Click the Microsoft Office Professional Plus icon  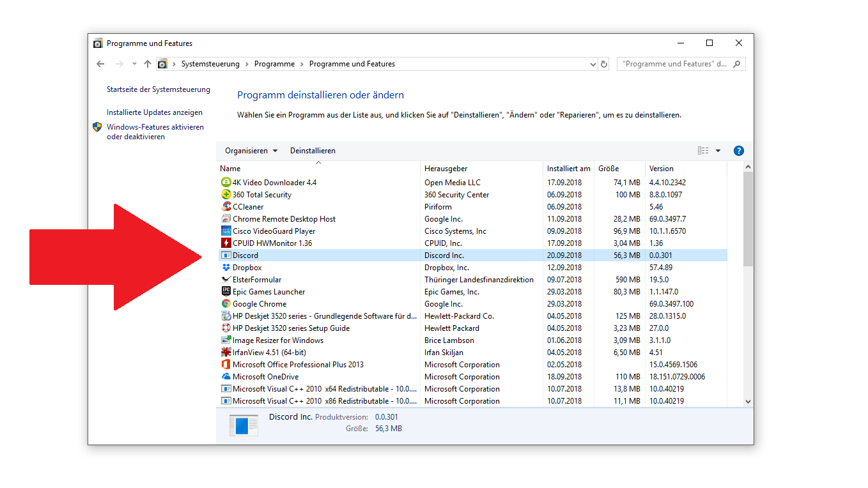(x=226, y=365)
